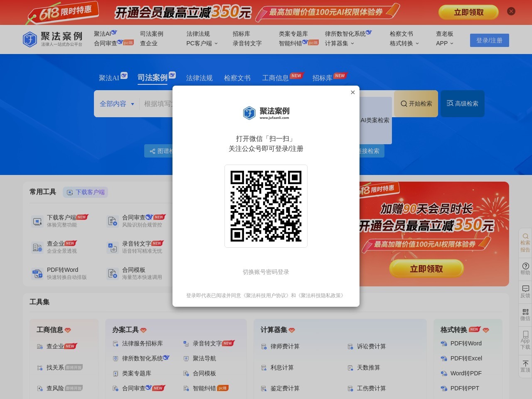Click the 录音转文字 audio icon in 常用工具
The width and height of the screenshot is (532, 399).
tap(113, 247)
